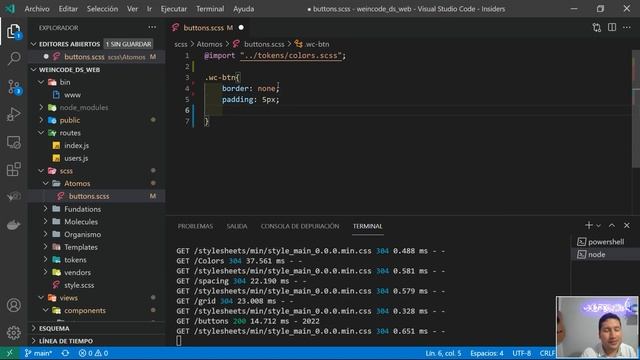Click .wc-btn symbol in breadcrumb
640x360 pixels.
[x=312, y=44]
